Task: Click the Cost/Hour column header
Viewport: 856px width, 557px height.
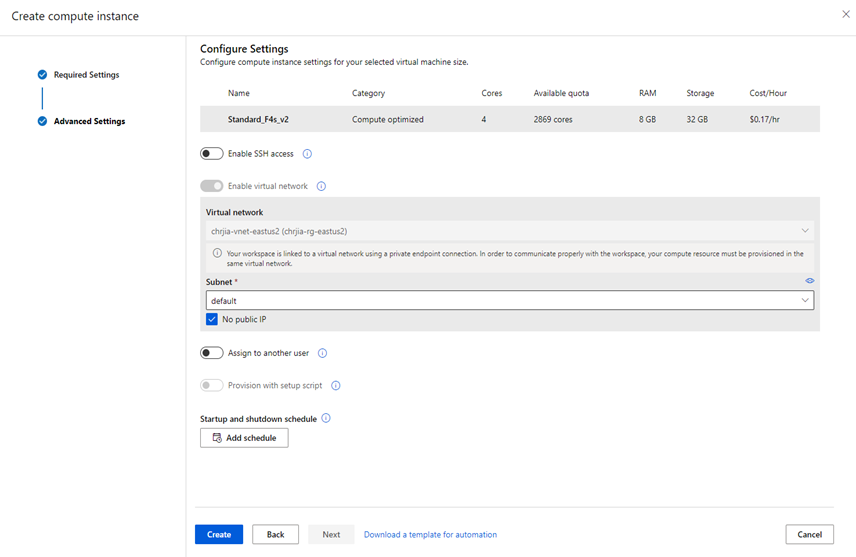Action: (768, 93)
